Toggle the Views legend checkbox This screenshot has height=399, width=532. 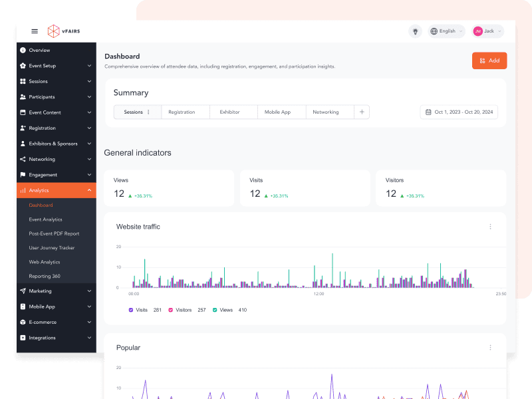click(x=215, y=310)
